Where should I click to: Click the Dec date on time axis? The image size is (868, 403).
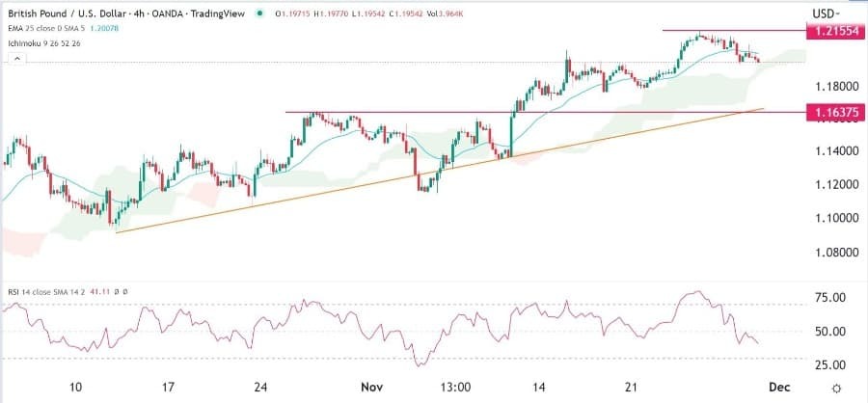pos(781,386)
